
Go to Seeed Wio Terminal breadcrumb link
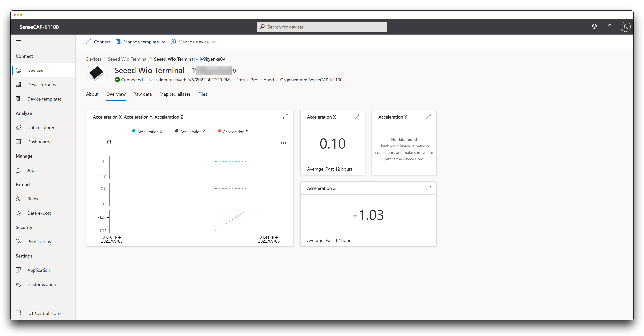click(x=128, y=59)
